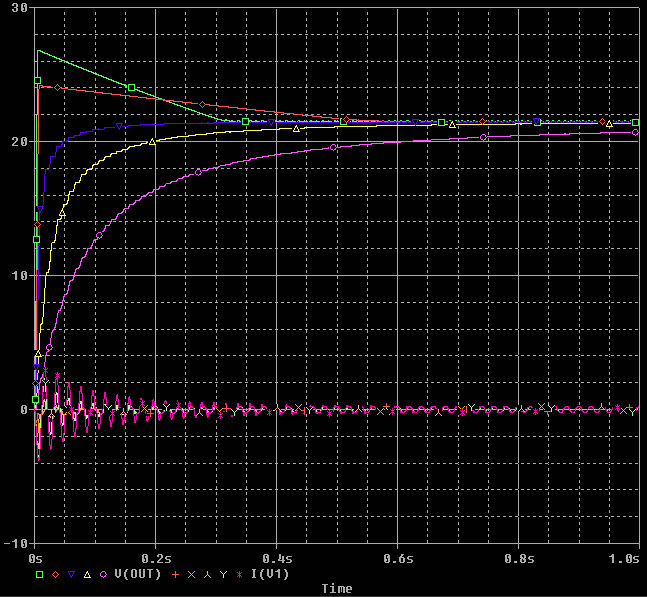Image resolution: width=647 pixels, height=597 pixels.
Task: Select the orange X legend symbol
Action: click(x=191, y=574)
